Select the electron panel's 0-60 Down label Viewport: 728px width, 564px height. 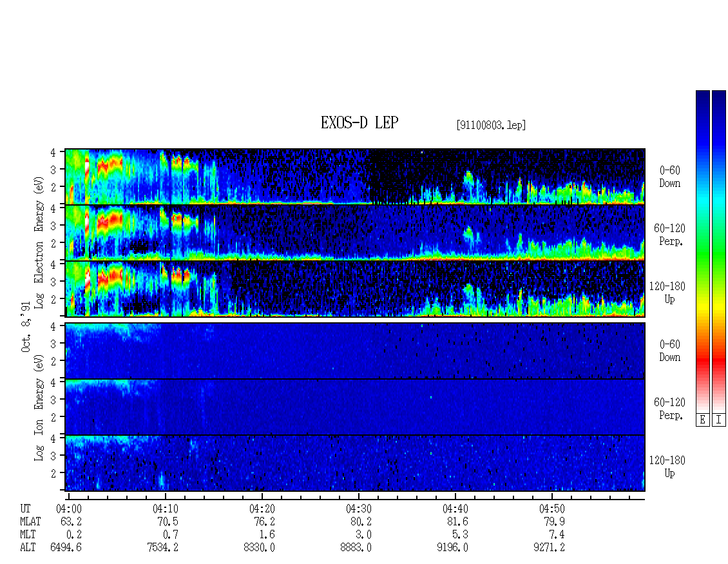point(669,177)
